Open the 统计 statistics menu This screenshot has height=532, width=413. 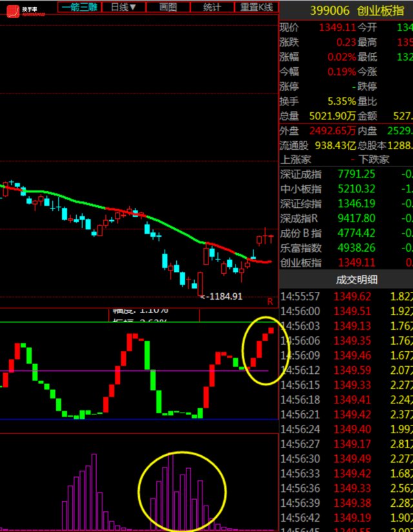(x=212, y=7)
